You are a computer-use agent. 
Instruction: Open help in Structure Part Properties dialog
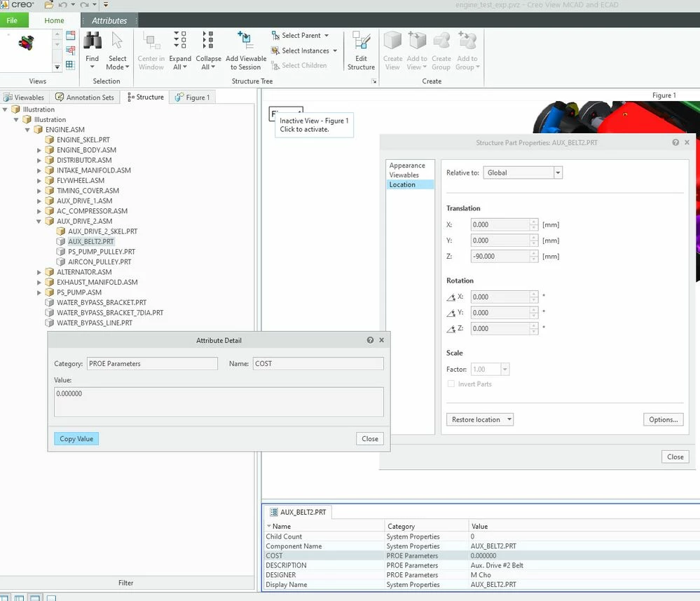(x=675, y=142)
